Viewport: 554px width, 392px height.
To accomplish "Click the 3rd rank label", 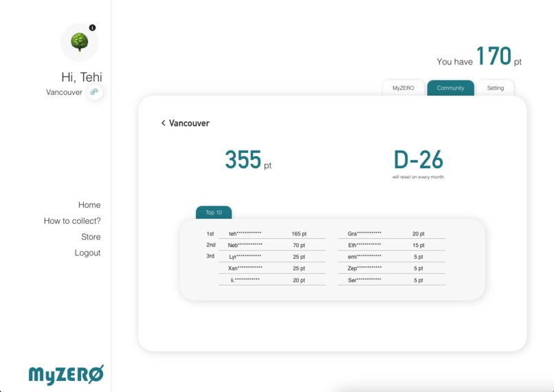I will pos(210,256).
